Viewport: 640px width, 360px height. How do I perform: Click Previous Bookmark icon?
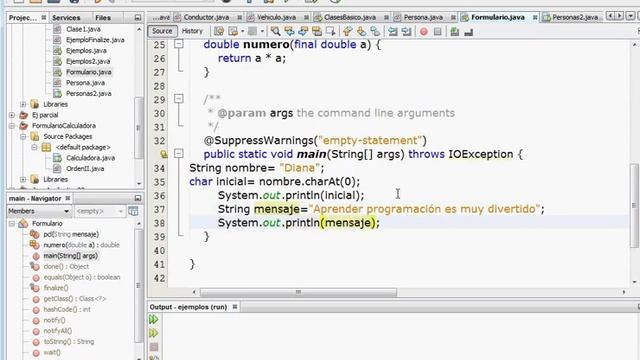point(347,31)
